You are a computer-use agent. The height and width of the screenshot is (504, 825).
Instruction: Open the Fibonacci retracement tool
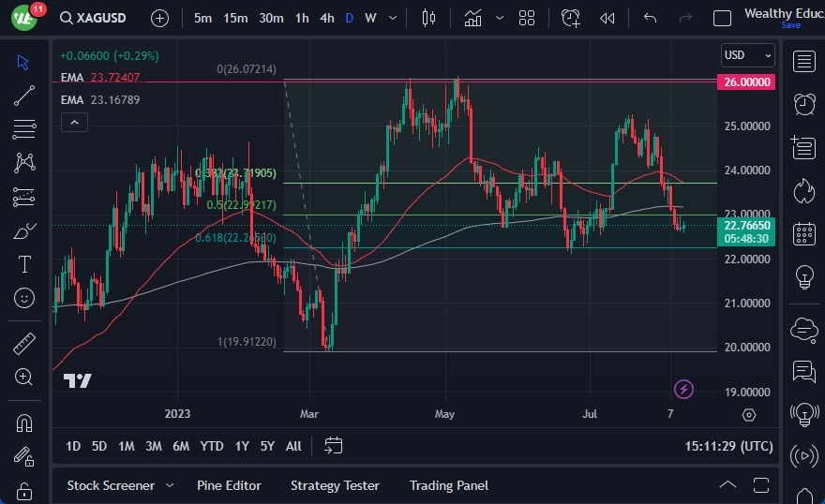pos(24,128)
